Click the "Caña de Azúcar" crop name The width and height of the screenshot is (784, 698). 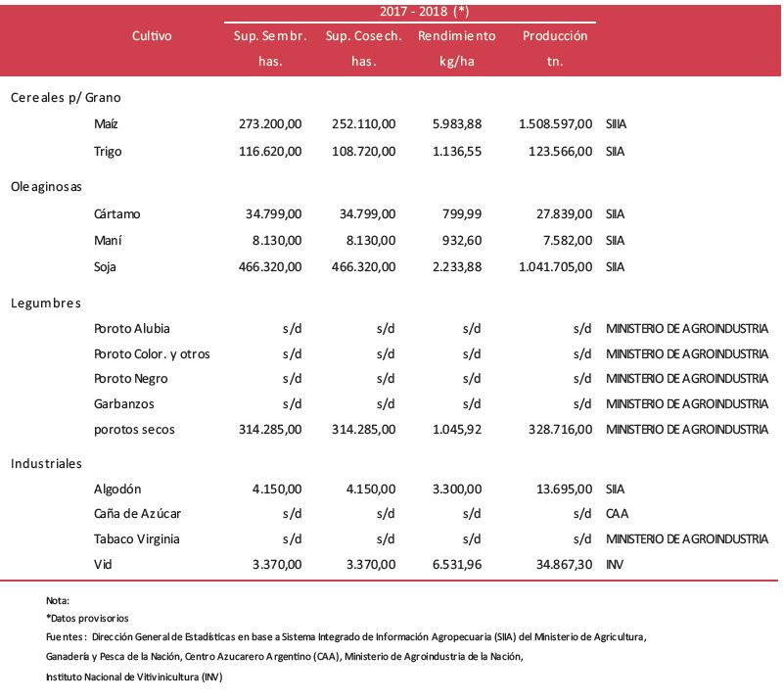(137, 514)
